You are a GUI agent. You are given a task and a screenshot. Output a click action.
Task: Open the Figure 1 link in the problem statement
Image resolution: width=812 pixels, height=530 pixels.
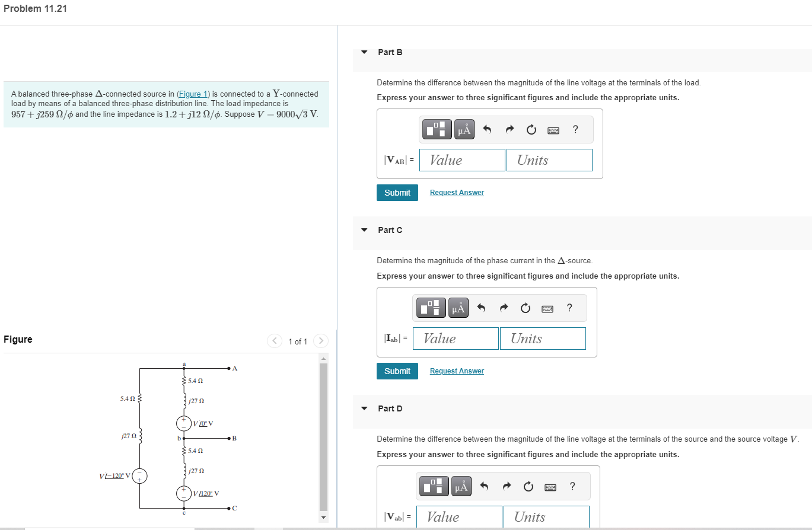pos(193,94)
